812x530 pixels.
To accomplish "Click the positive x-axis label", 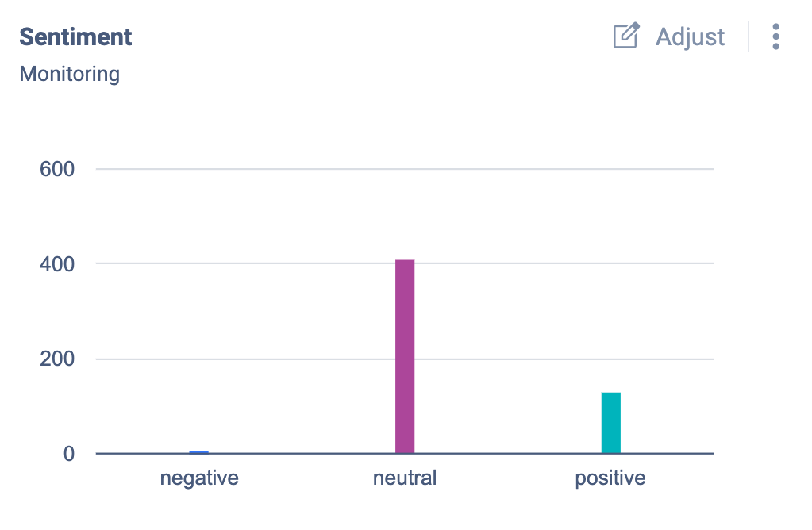I will pyautogui.click(x=610, y=478).
